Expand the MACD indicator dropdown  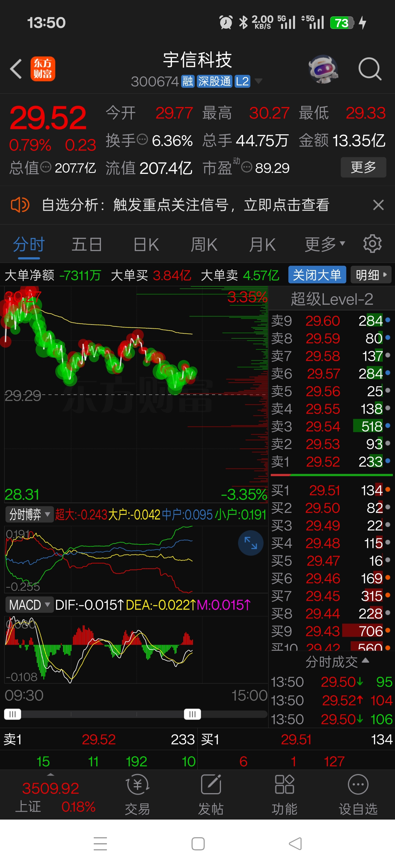tap(29, 604)
